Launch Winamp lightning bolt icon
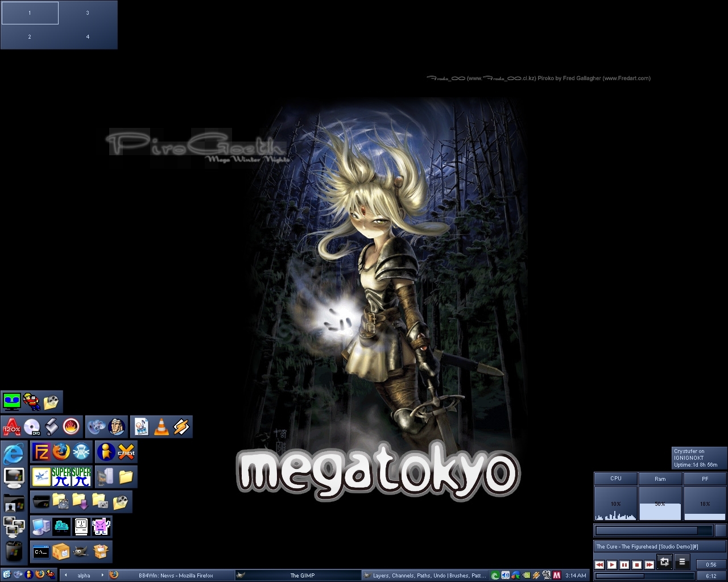The height and width of the screenshot is (582, 728). coord(181,427)
